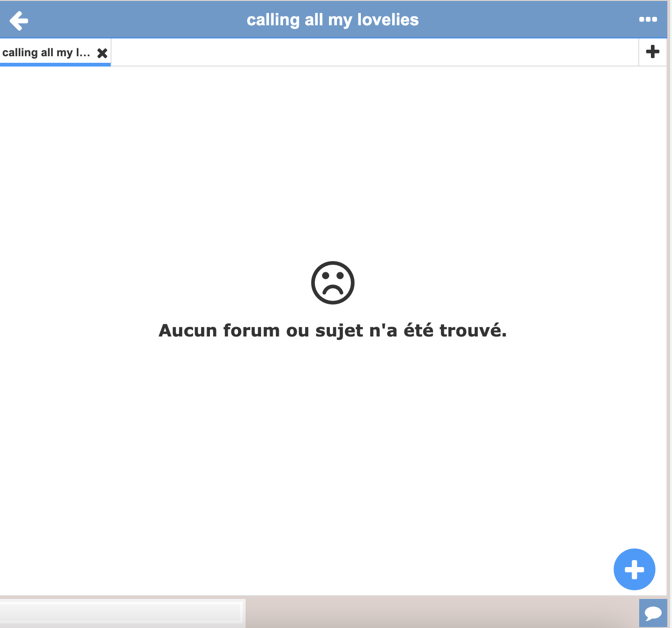Close the 'calling all my l...' tab
This screenshot has width=672, height=628.
coord(102,53)
